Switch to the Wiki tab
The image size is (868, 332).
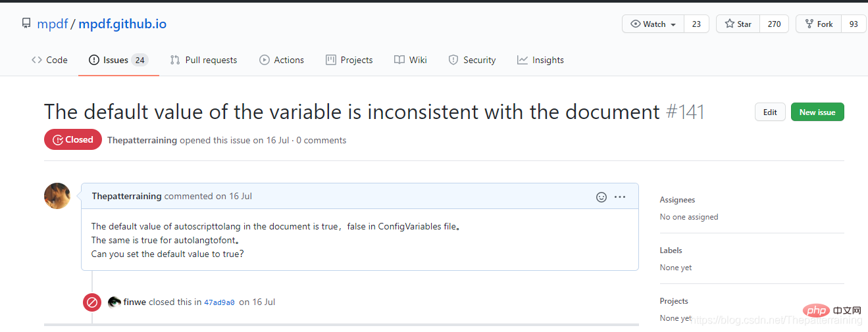point(411,60)
